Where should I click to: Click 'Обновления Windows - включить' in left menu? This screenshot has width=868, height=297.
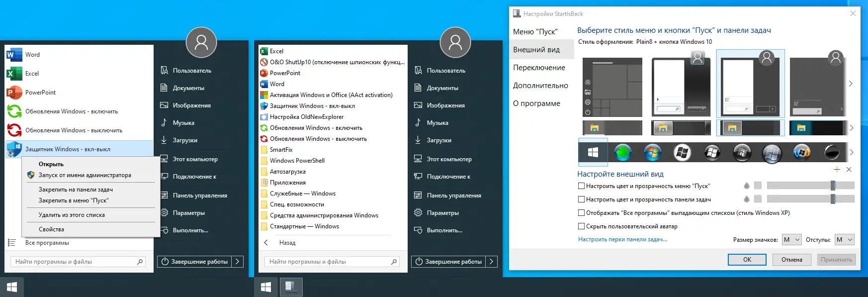[79, 111]
